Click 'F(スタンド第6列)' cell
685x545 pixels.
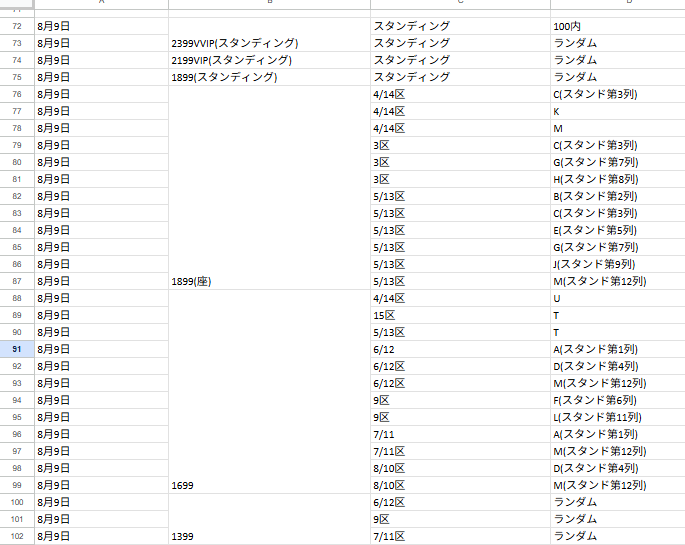[618, 400]
